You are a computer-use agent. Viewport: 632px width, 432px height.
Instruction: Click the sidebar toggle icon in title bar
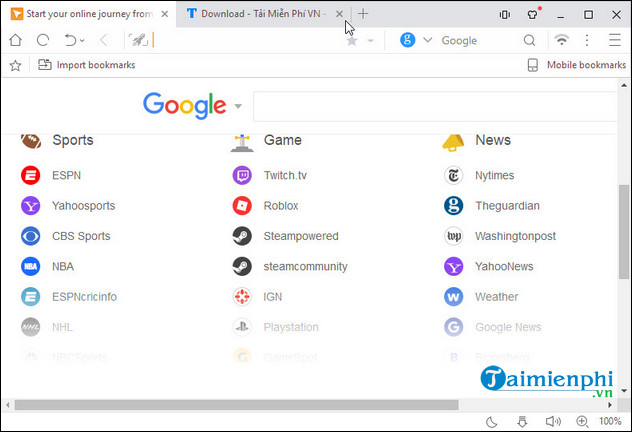tap(505, 15)
